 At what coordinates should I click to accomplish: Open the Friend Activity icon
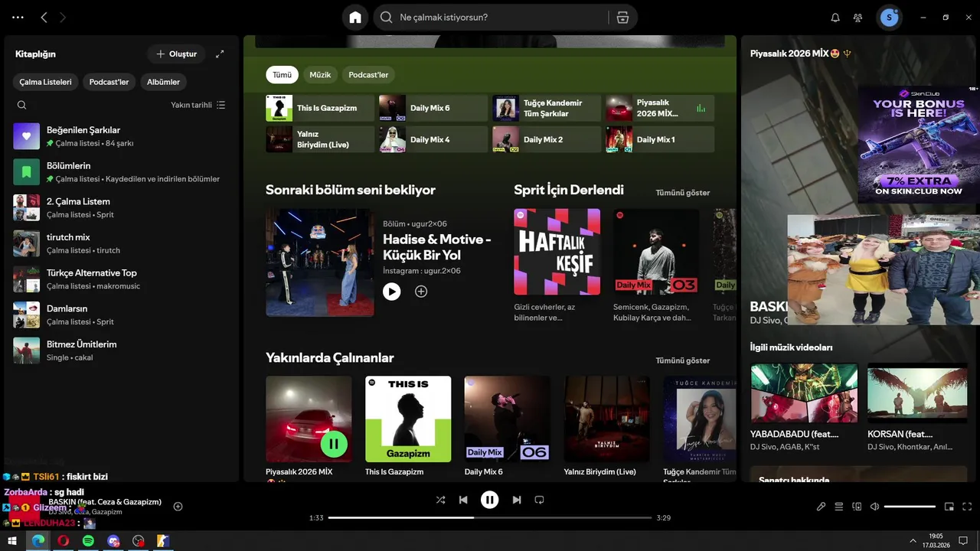tap(858, 18)
